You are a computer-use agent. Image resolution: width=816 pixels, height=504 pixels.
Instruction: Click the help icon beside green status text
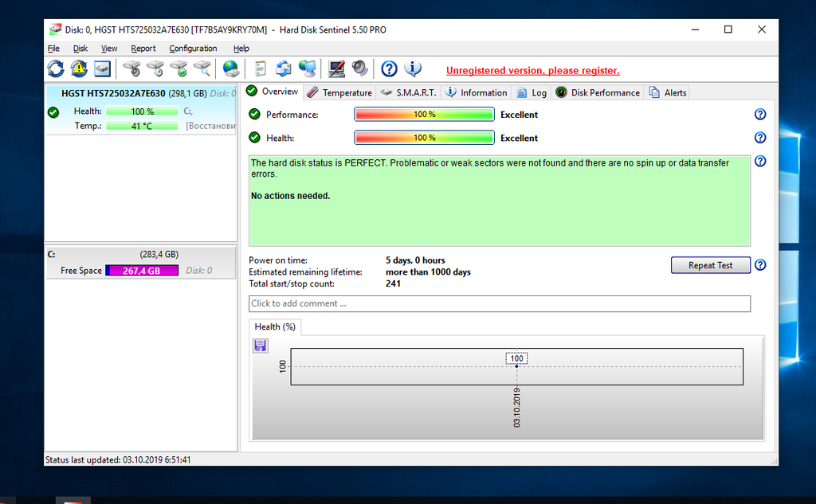point(760,162)
